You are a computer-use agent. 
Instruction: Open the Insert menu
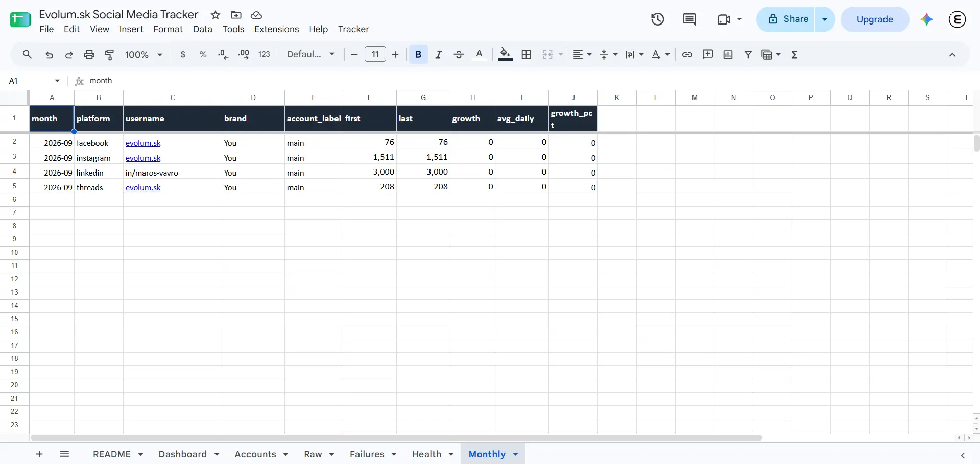[x=131, y=29]
